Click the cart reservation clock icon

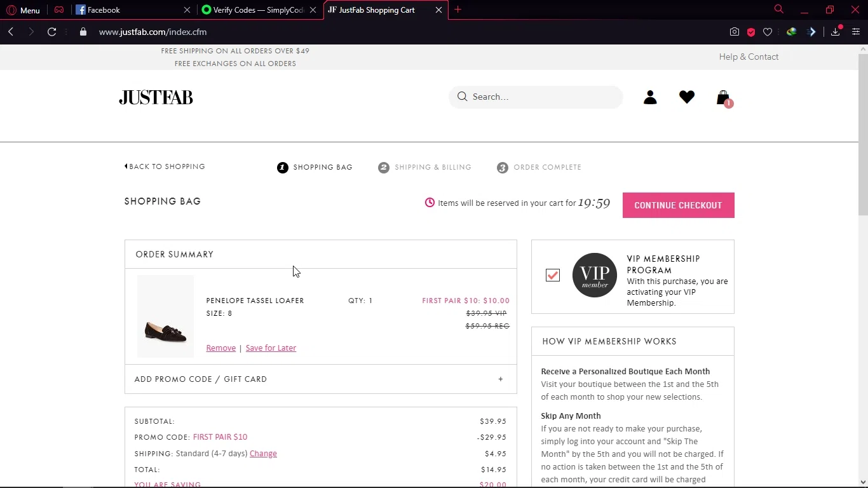pyautogui.click(x=430, y=203)
